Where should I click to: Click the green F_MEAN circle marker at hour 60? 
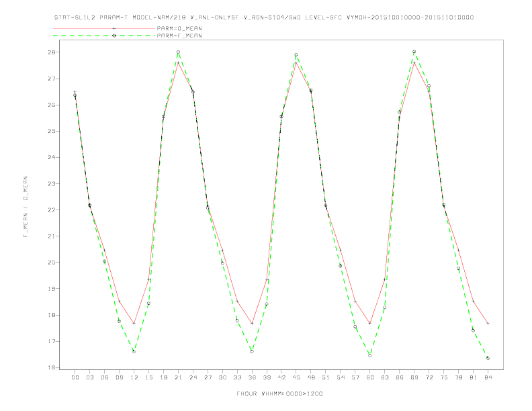[370, 355]
